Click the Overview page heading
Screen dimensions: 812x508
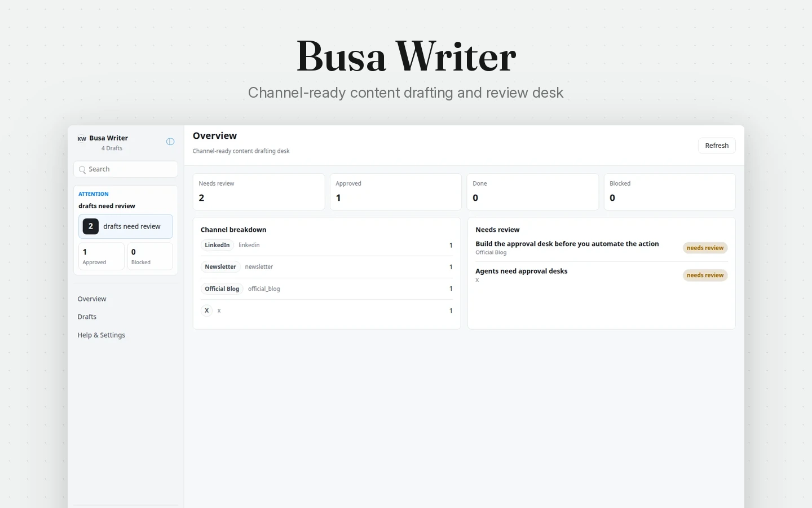pyautogui.click(x=215, y=136)
